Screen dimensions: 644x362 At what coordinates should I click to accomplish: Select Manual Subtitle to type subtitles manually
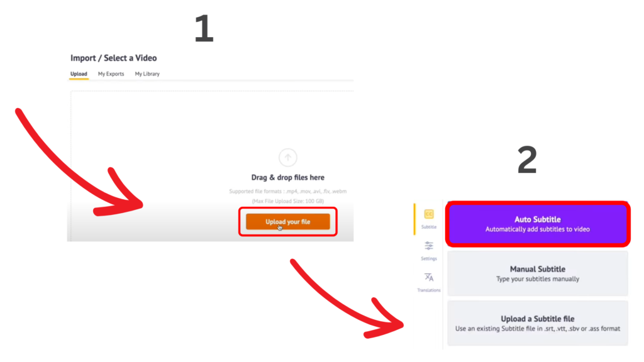[538, 272]
